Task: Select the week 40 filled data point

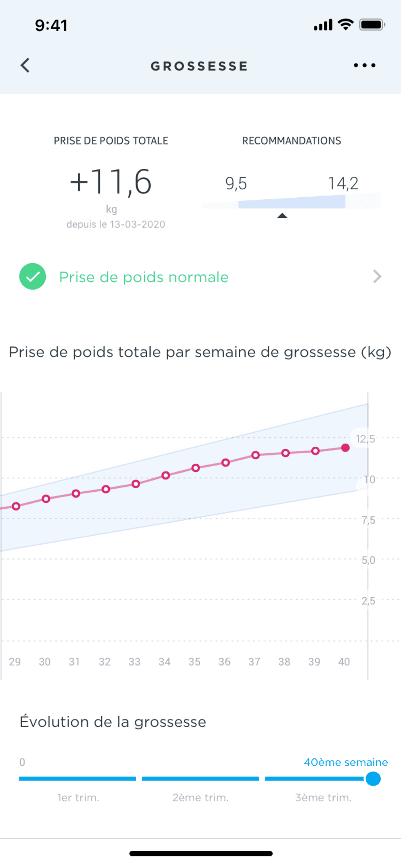Action: pyautogui.click(x=345, y=448)
